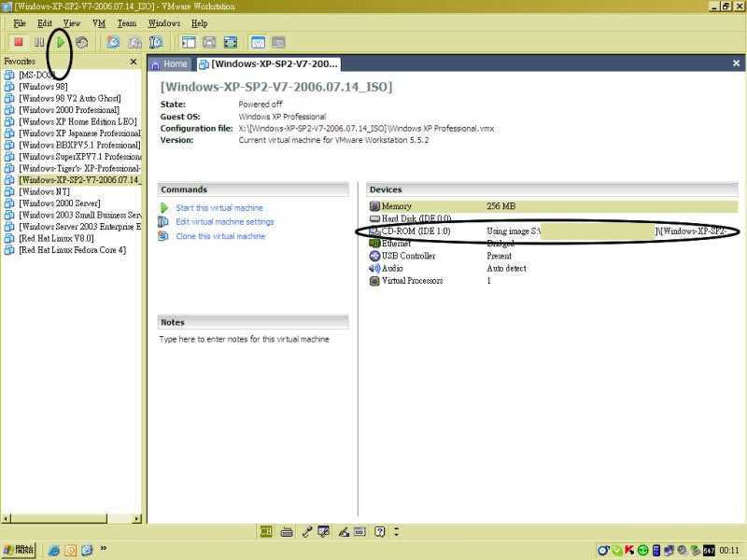Click Favorites scrollbar right arrow
This screenshot has width=747, height=560.
click(137, 519)
